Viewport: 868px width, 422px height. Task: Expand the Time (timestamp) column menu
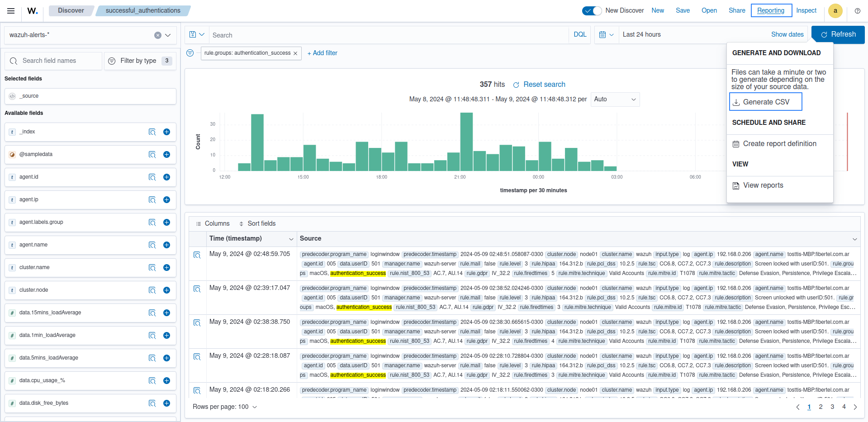point(291,239)
